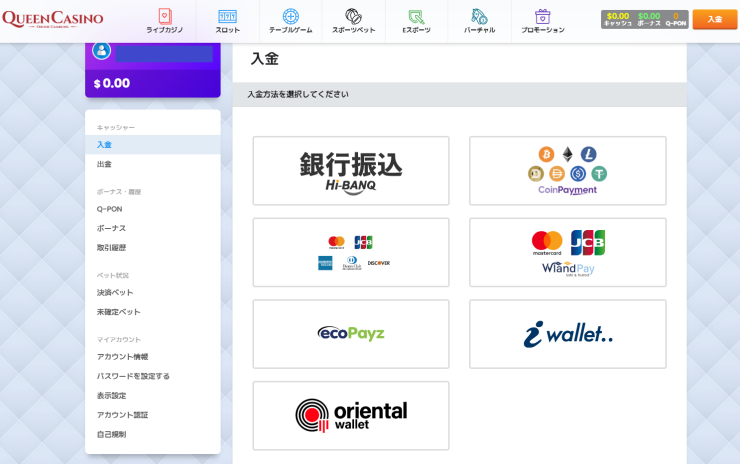Click the Queen Casino logo
740x464 pixels.
(52, 19)
